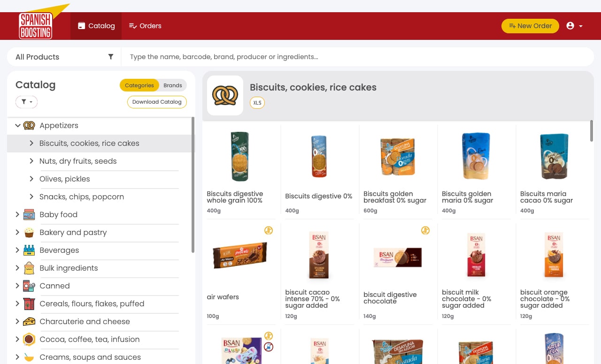Click the Charcuterie and cheese icon
Viewport: 601px width, 364px height.
[29, 321]
